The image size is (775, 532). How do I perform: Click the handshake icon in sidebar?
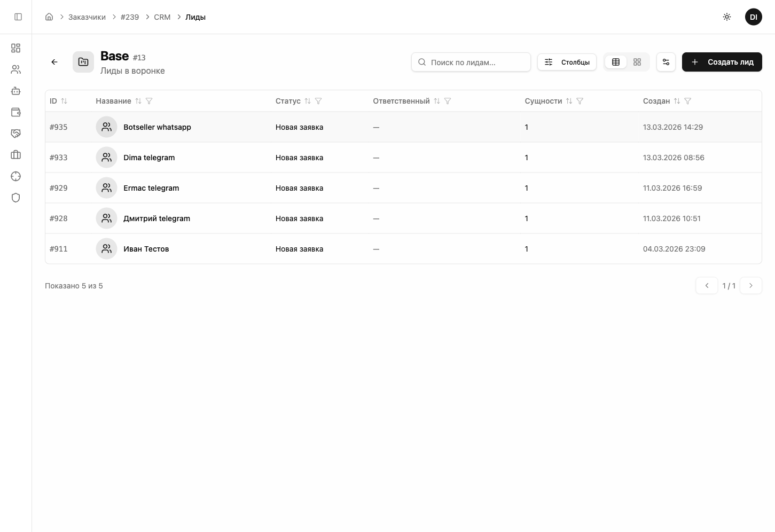pyautogui.click(x=16, y=134)
